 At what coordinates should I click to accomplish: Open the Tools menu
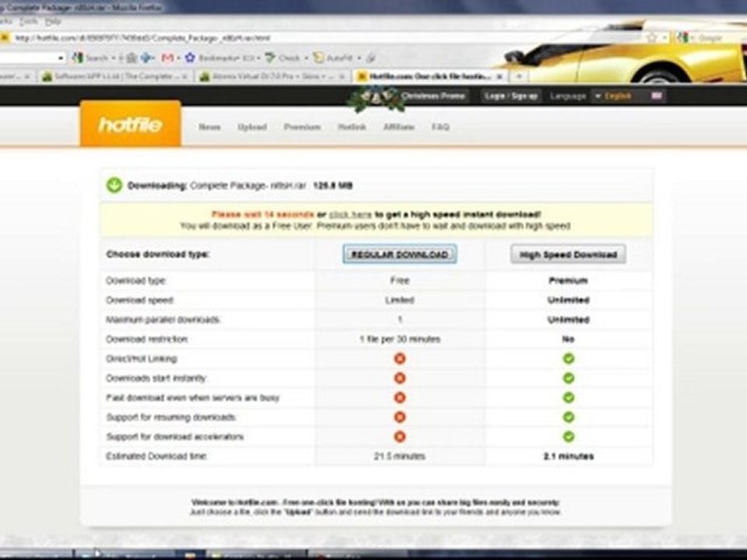pyautogui.click(x=29, y=22)
